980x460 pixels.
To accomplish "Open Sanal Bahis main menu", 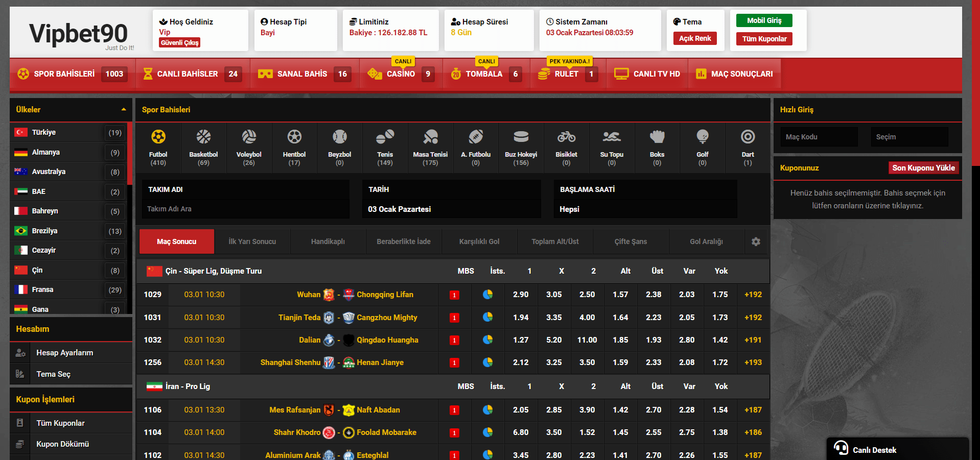I will 305,74.
